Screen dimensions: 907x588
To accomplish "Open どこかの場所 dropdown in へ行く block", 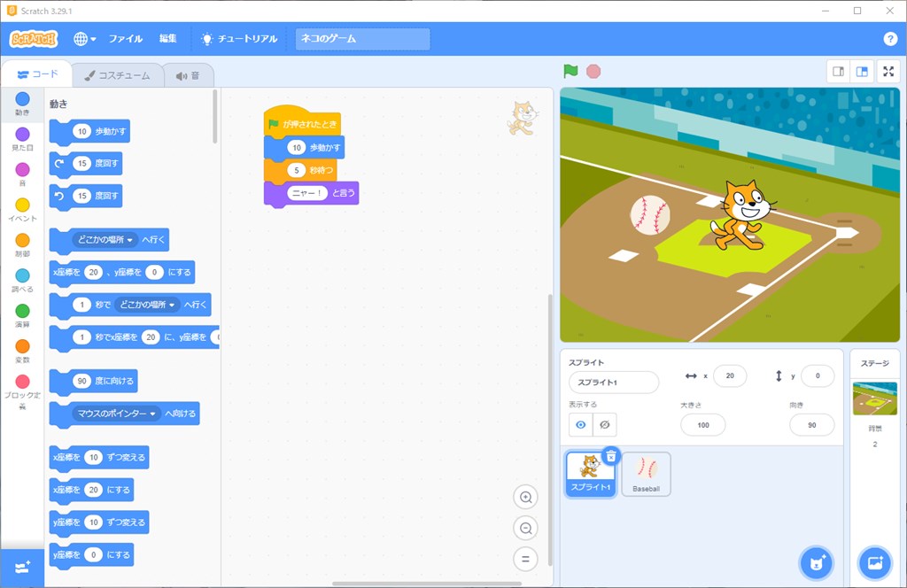I will click(105, 239).
